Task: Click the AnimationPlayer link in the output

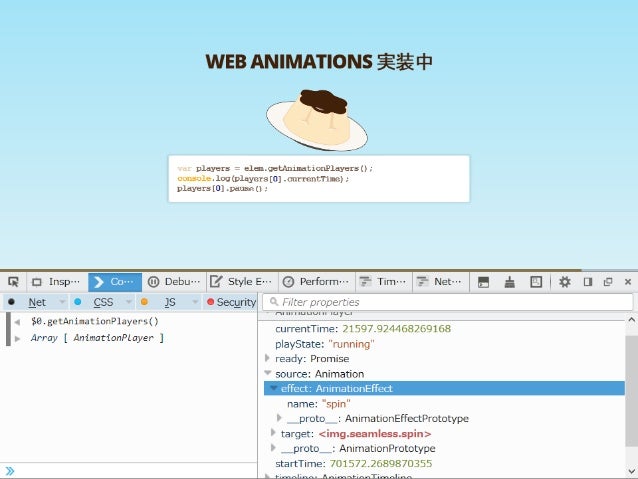Action: [x=114, y=338]
